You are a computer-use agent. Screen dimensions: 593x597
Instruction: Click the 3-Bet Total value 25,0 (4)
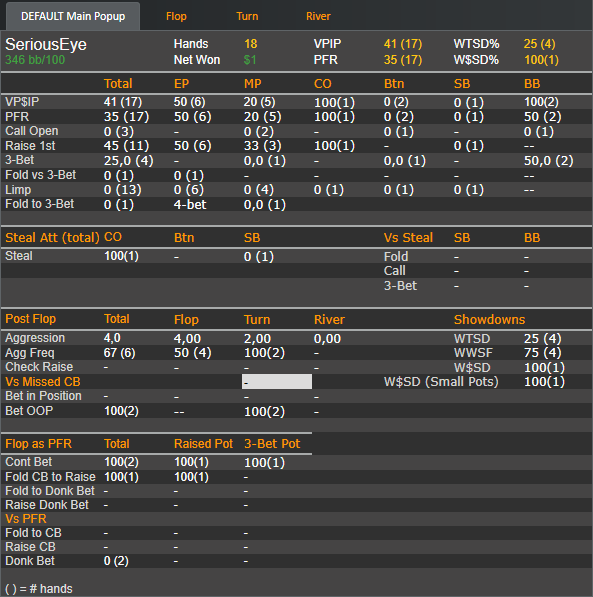pyautogui.click(x=128, y=161)
